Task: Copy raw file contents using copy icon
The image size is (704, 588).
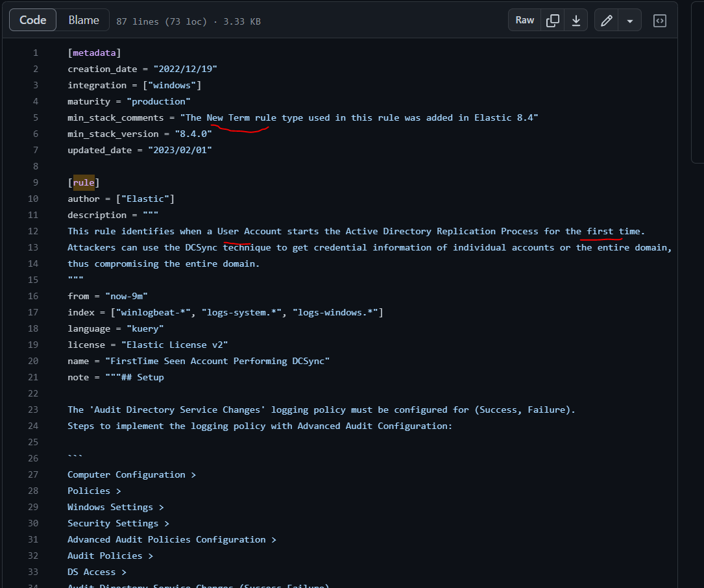Action: pyautogui.click(x=552, y=20)
